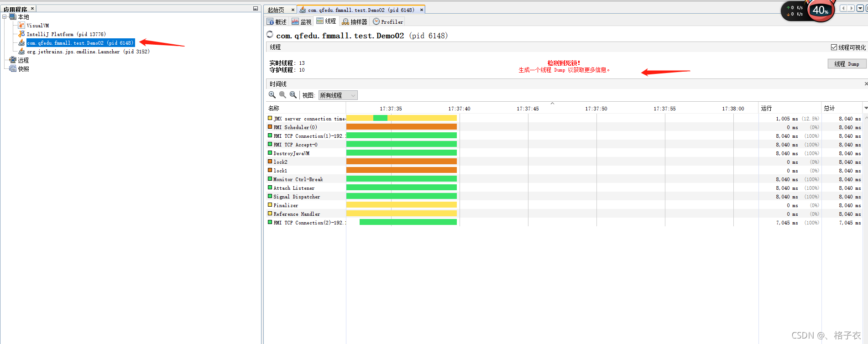This screenshot has height=344, width=868.
Task: Click the state icon of lock2 thread
Action: click(x=270, y=162)
